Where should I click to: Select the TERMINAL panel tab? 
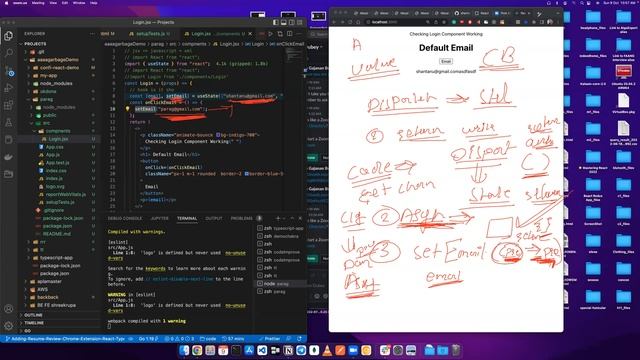click(187, 218)
